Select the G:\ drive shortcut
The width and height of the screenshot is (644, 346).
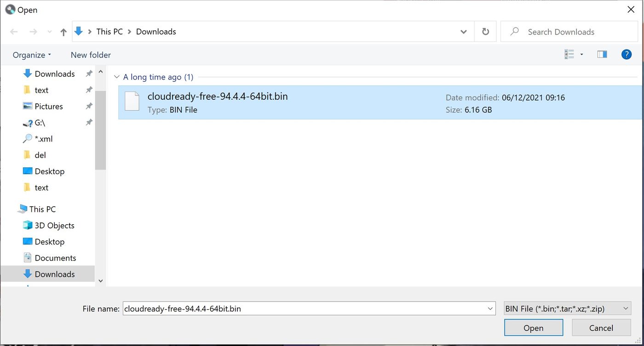40,123
